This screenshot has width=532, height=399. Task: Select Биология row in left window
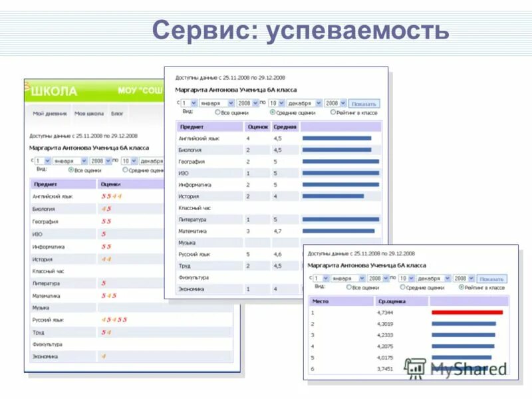97,209
